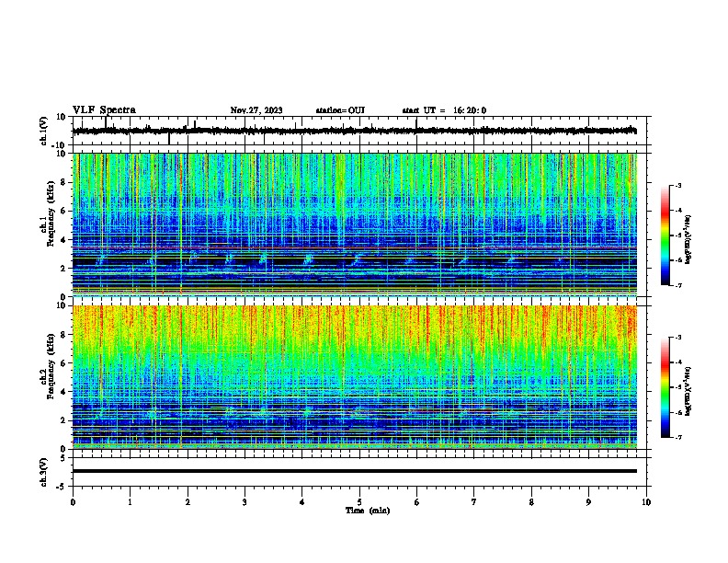Click the "Time (min)" axis label

point(368,511)
